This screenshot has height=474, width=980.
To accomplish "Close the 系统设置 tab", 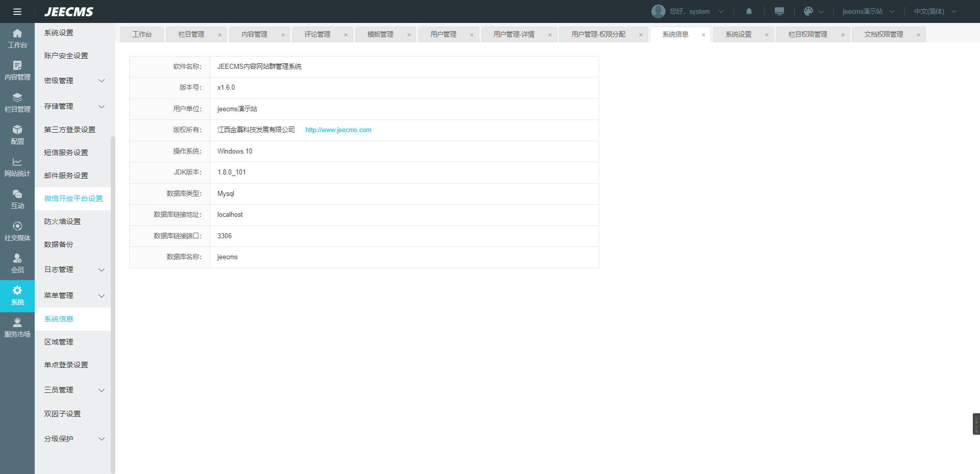I will coord(767,35).
